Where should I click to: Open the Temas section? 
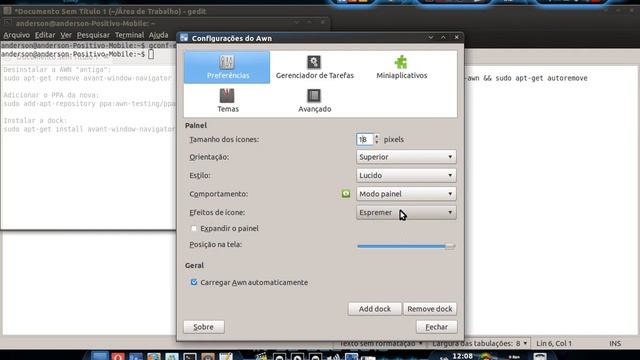coord(227,100)
